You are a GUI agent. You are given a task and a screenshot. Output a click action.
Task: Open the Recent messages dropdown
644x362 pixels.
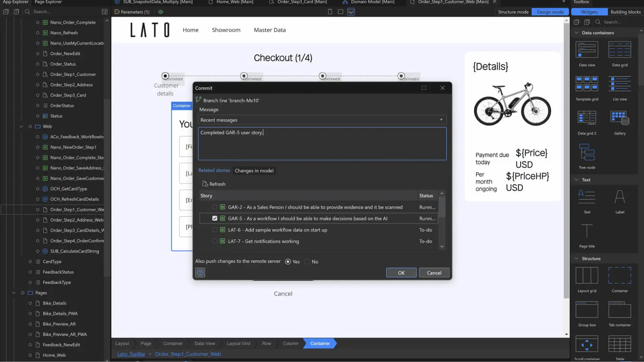(x=322, y=120)
